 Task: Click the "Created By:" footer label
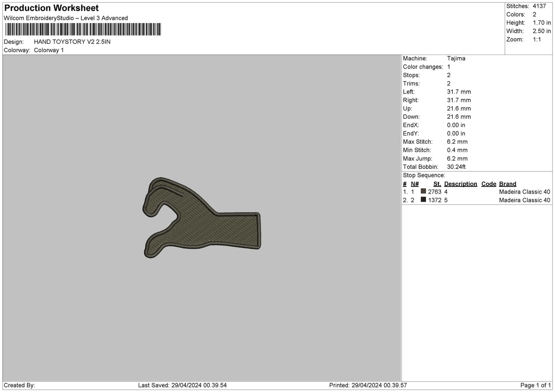click(x=19, y=385)
